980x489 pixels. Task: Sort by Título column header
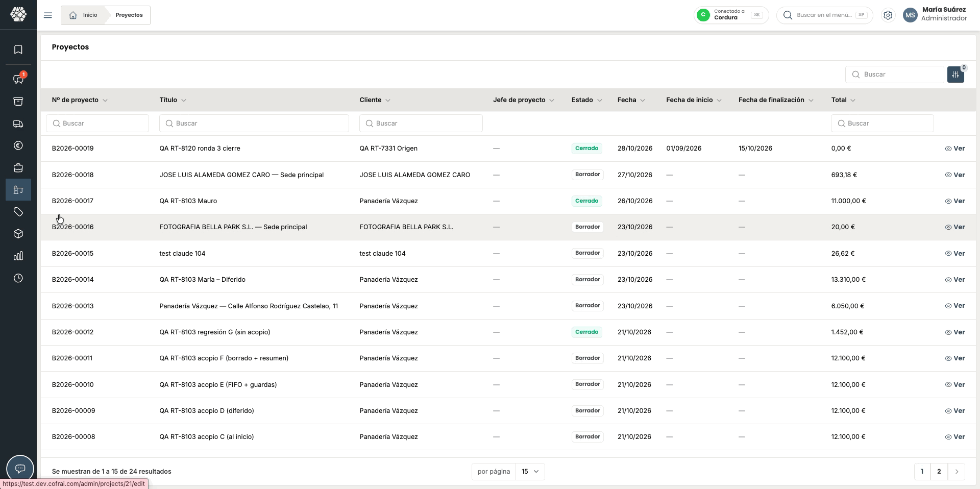[x=173, y=100]
